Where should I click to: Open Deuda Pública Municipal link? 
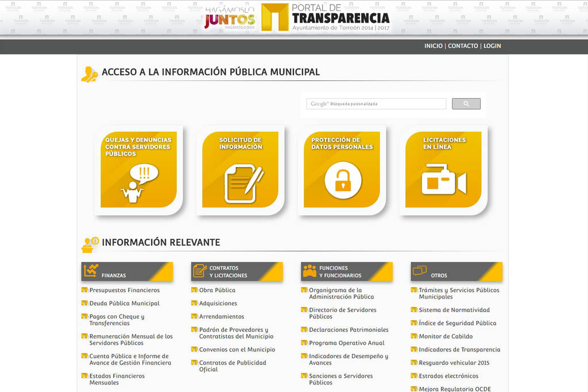124,304
